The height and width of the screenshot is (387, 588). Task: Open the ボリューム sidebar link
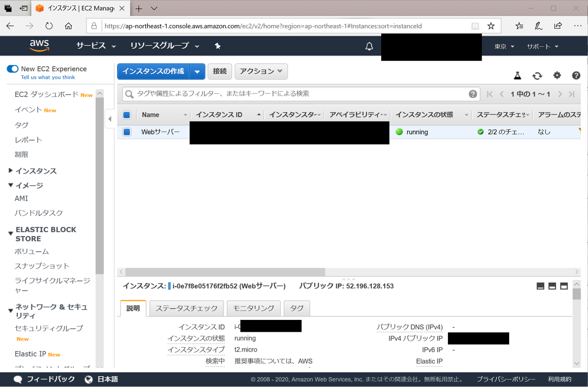click(32, 251)
